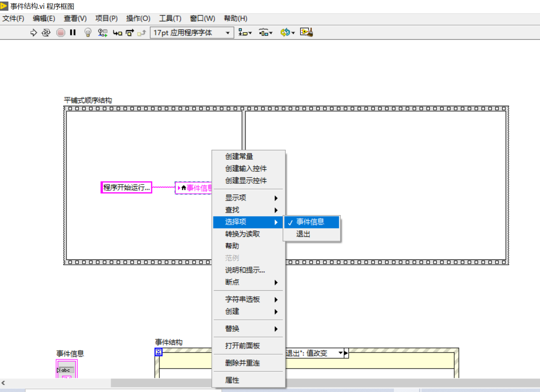Open the 查看(V) menu
The width and height of the screenshot is (540, 392).
[75, 18]
